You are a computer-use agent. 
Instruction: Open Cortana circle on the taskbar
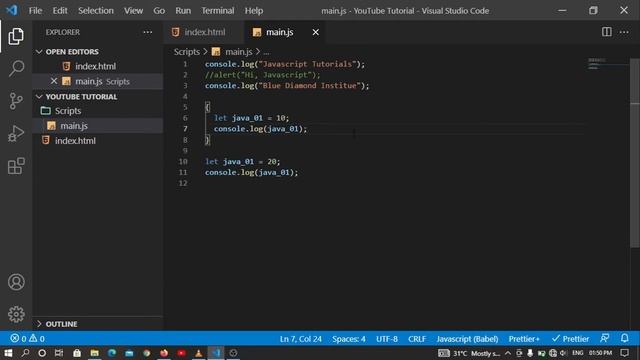click(42, 353)
